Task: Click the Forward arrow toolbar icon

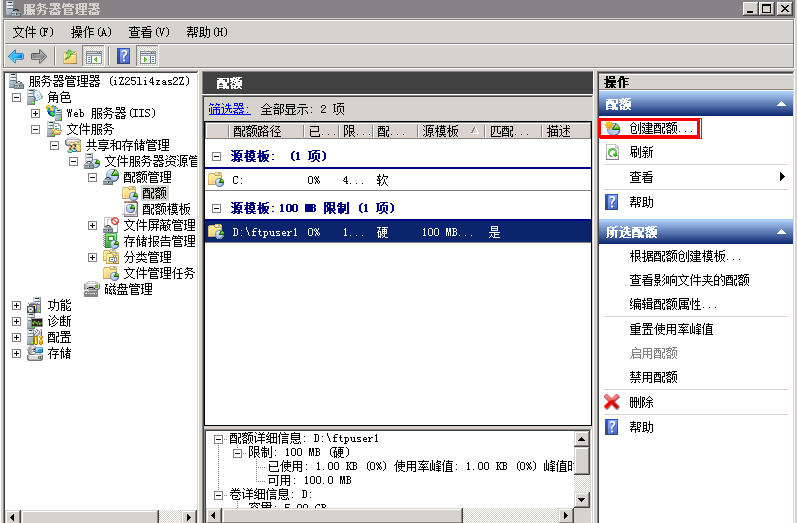Action: pos(39,56)
